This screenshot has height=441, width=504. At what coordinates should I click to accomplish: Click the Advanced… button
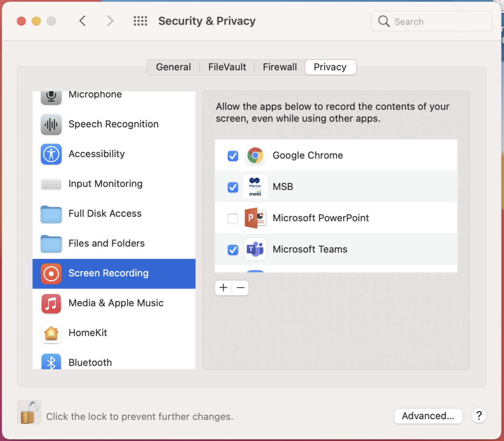pos(428,416)
